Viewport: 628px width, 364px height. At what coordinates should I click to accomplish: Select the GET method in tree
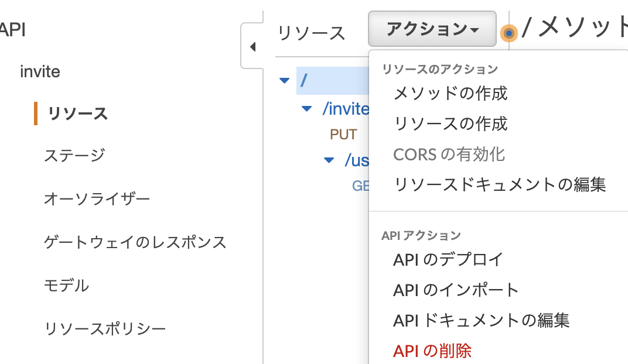[360, 186]
